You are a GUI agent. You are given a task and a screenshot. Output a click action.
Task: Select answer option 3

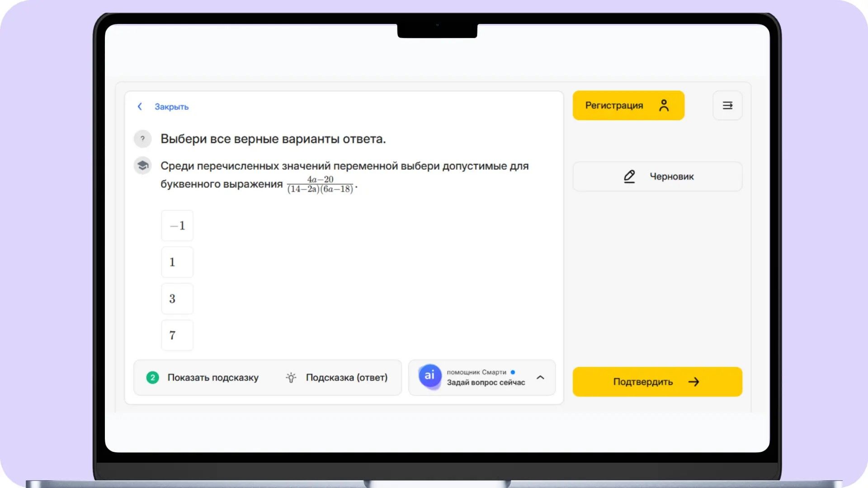click(177, 299)
